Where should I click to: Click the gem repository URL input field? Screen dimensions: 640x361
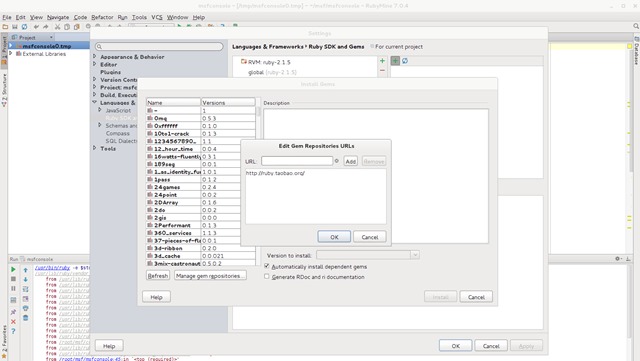(297, 161)
